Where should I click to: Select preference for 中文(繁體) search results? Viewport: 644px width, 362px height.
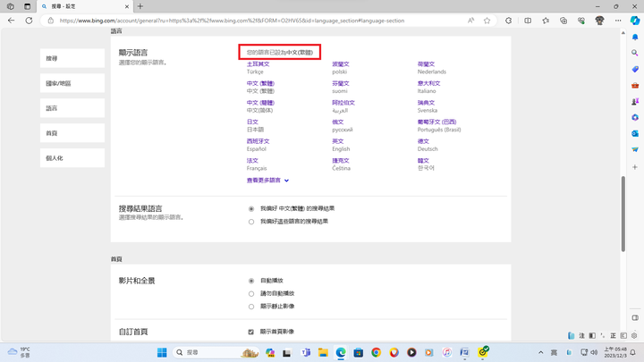point(251,209)
